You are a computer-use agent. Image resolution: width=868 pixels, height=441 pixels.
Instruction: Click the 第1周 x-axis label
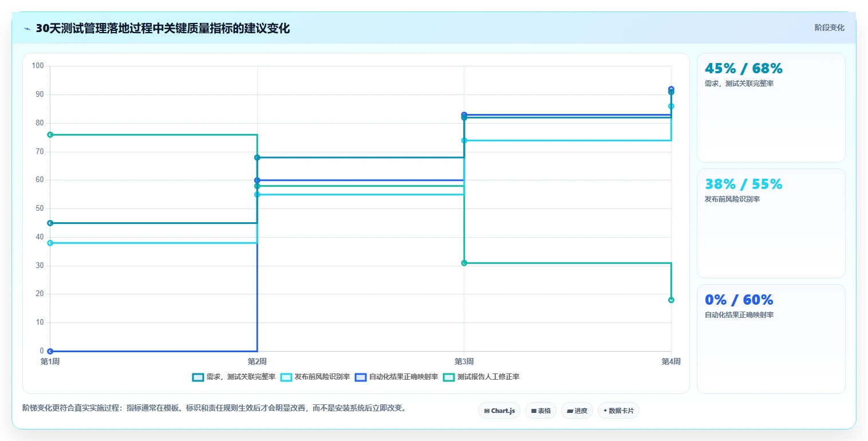pos(50,361)
